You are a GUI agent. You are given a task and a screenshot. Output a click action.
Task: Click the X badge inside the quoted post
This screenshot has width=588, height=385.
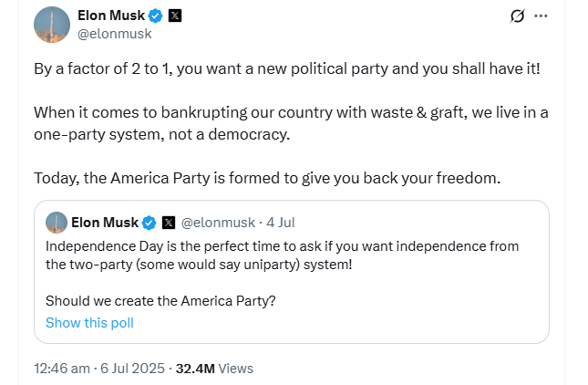[x=169, y=223]
